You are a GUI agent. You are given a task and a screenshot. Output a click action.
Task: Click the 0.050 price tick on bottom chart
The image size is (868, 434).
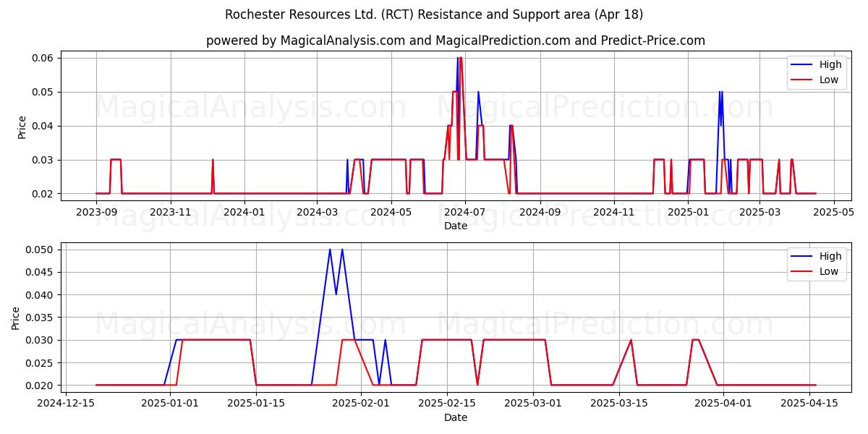click(41, 250)
